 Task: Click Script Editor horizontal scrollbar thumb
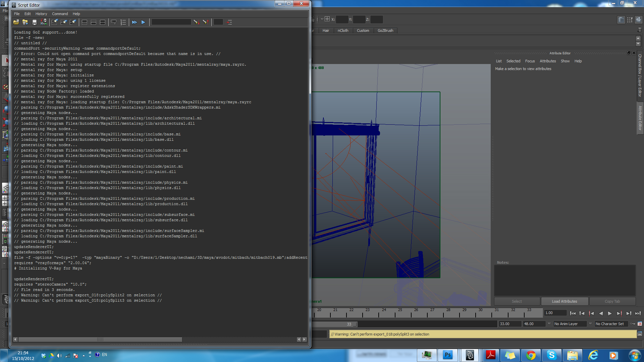coord(100,340)
